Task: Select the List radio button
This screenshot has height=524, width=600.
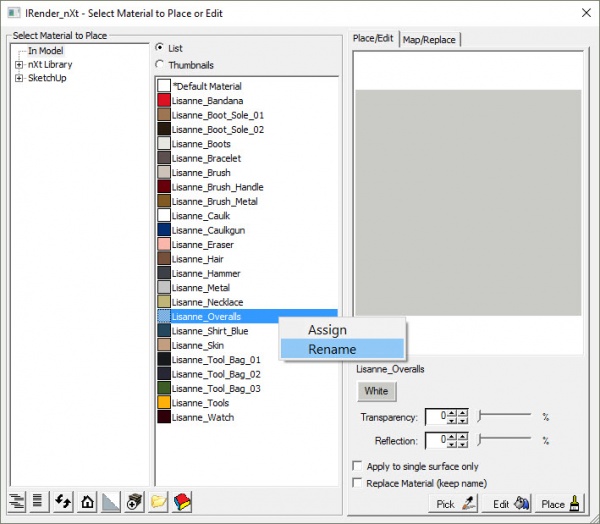Action: pos(161,48)
